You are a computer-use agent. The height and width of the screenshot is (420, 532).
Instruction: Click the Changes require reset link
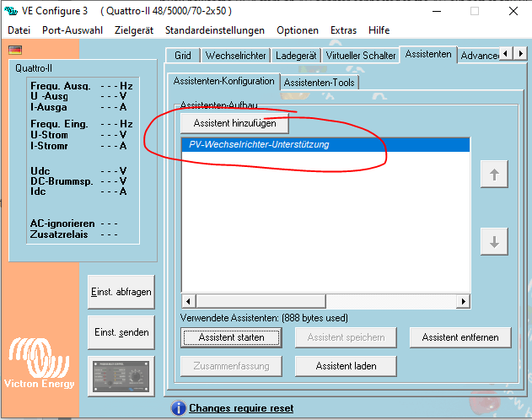point(241,408)
